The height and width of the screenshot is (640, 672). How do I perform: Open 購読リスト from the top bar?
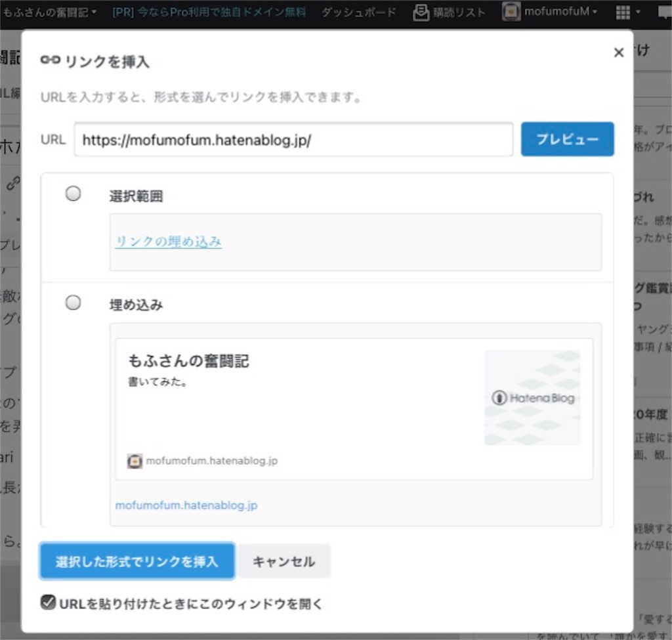pos(449,12)
